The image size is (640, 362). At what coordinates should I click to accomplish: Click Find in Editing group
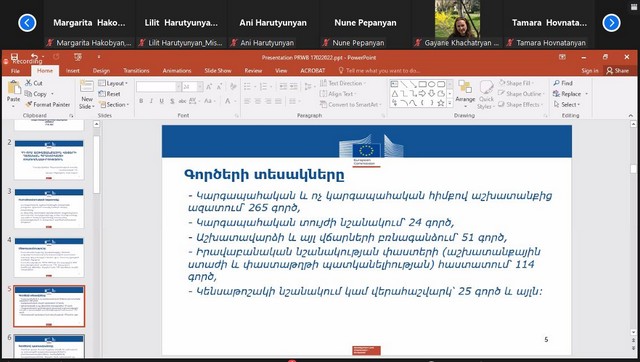click(x=563, y=83)
